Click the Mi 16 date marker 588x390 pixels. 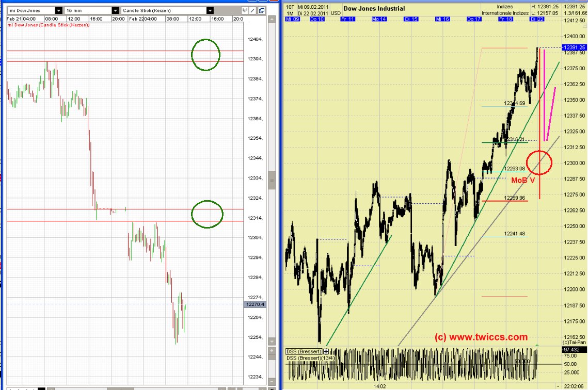[442, 19]
